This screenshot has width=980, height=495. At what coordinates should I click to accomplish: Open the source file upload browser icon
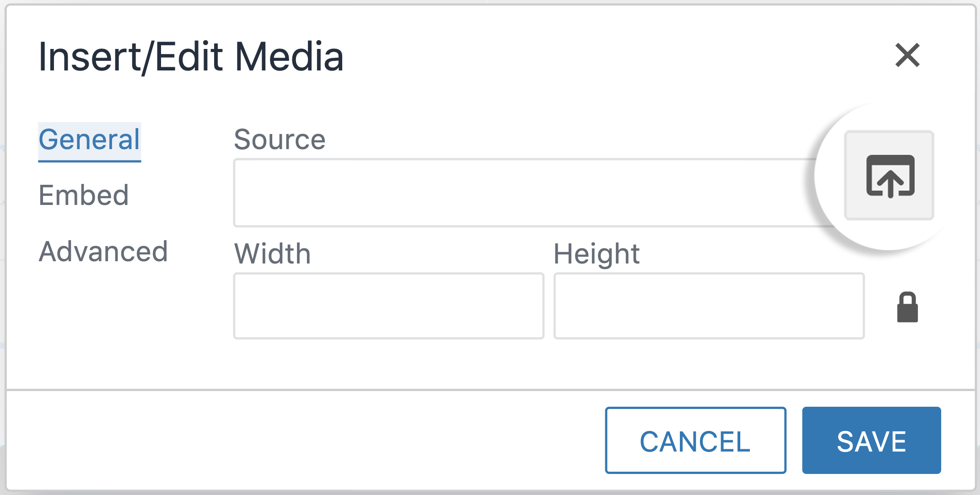pos(889,175)
